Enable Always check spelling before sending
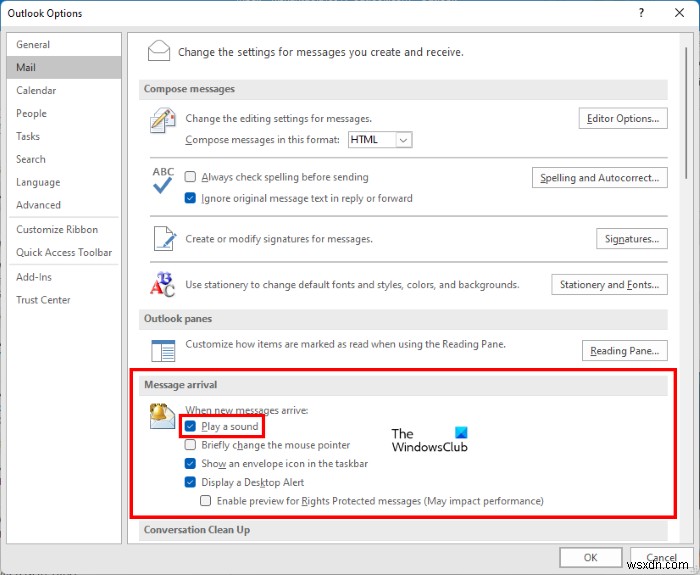Image resolution: width=700 pixels, height=575 pixels. 190,177
